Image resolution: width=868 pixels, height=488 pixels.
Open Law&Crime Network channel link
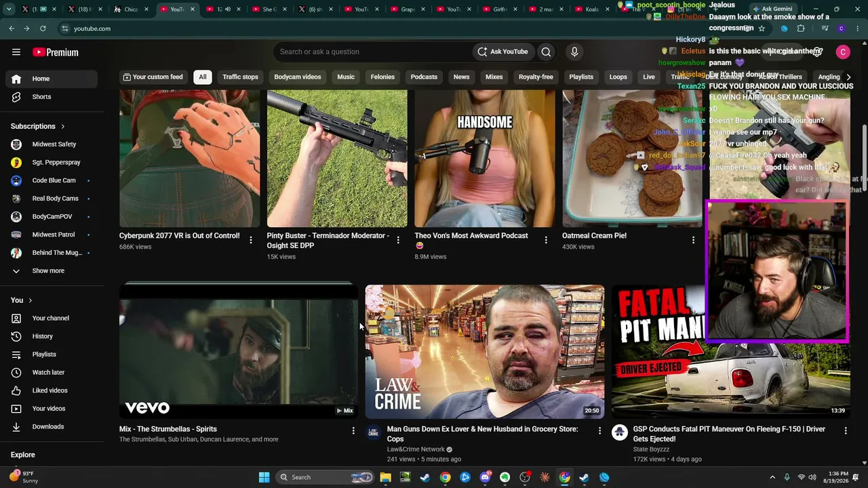pos(416,449)
